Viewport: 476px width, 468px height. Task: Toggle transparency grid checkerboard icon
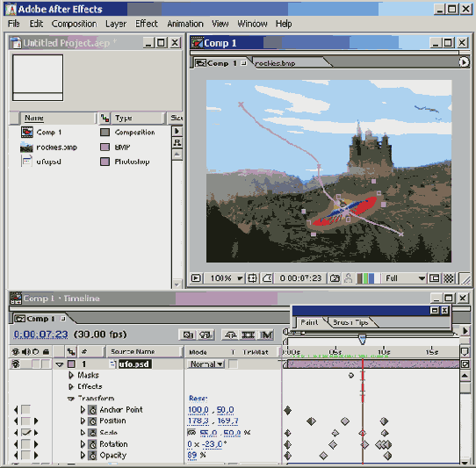[x=449, y=278]
